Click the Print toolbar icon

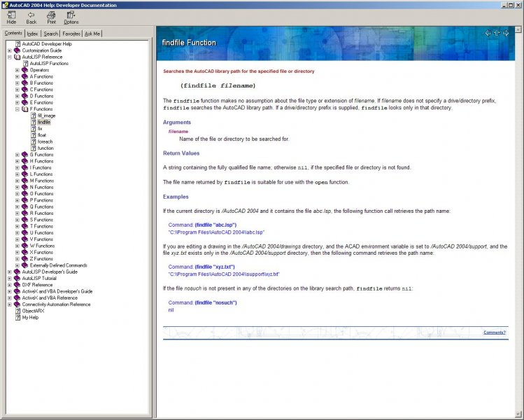pyautogui.click(x=51, y=15)
